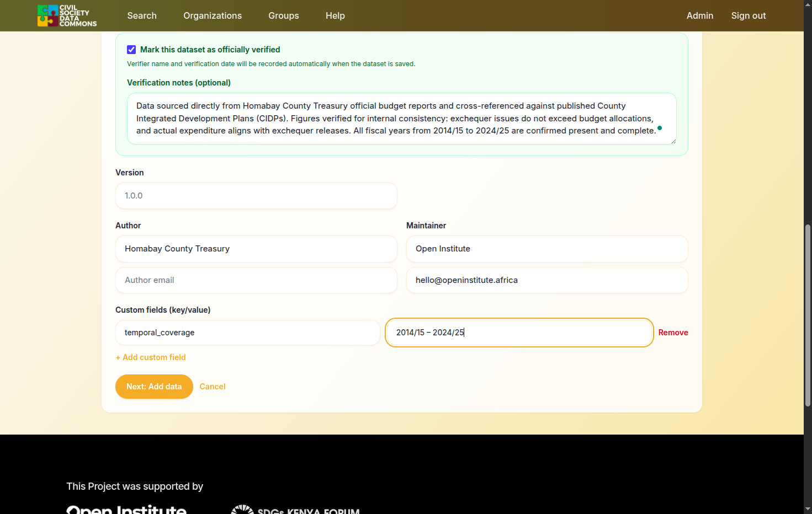812x514 pixels.
Task: Click the verifier name auto-record hint text
Action: [x=271, y=64]
